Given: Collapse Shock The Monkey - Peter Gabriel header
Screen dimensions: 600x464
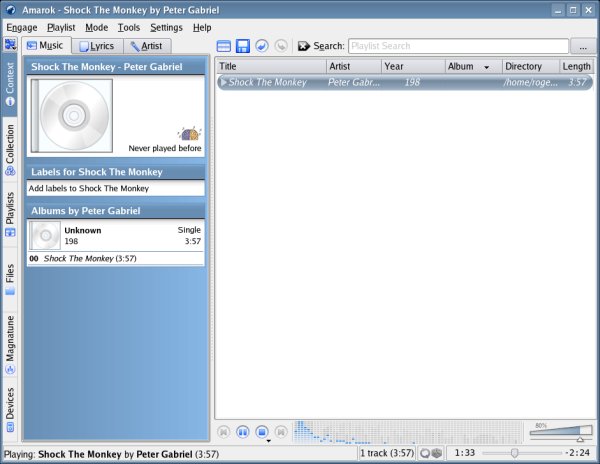Looking at the screenshot, I should coord(116,67).
